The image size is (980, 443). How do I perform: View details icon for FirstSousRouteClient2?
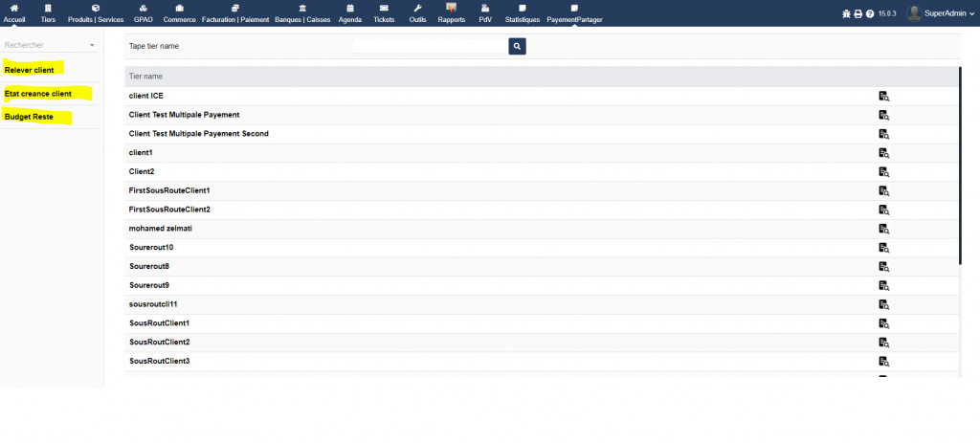883,210
